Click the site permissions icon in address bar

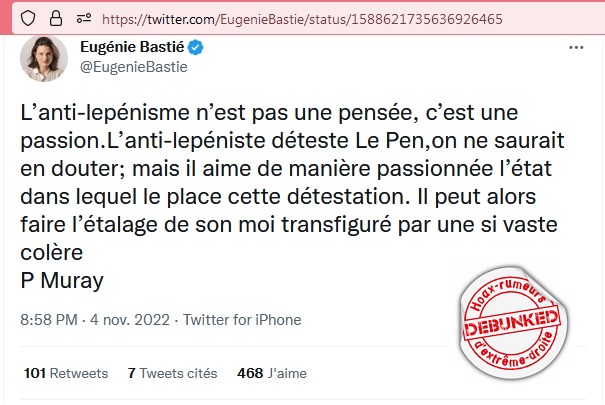(x=72, y=19)
